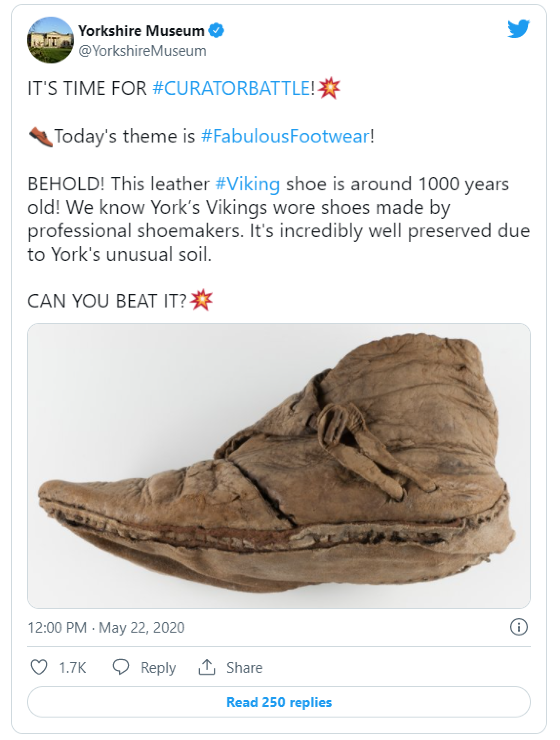560x740 pixels.
Task: Click the collision emoji after CAN YOU BEAT IT
Action: 201,300
